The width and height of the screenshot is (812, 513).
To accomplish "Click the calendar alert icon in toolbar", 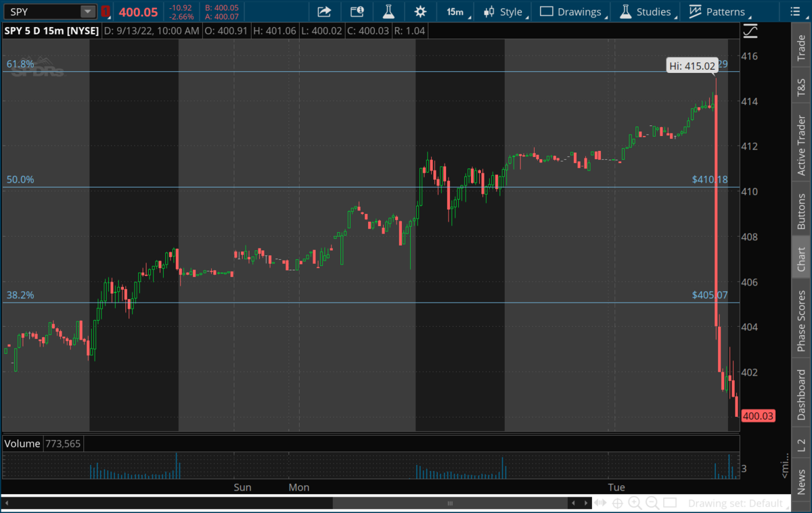I will tap(357, 12).
